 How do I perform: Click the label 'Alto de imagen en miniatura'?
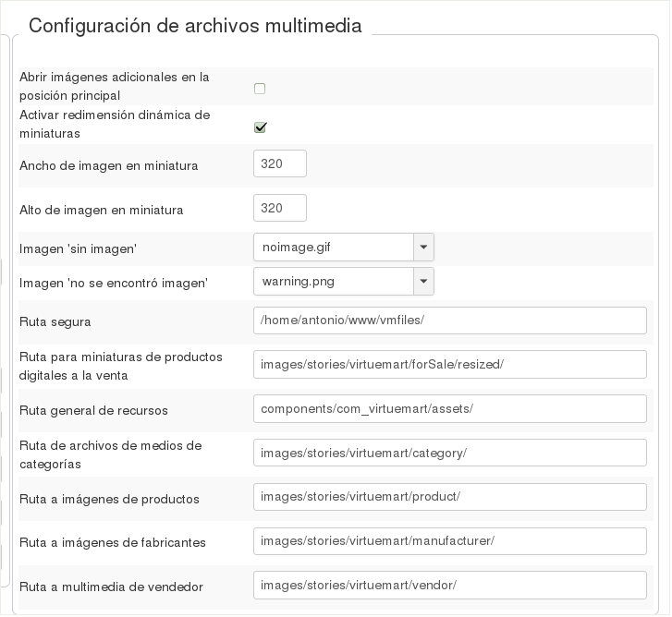click(x=102, y=211)
